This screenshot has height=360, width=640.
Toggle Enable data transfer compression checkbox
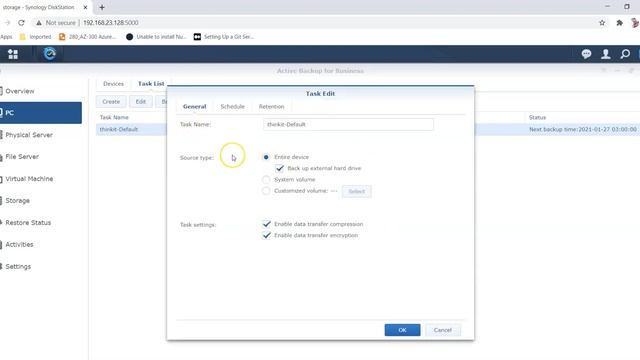pos(267,224)
